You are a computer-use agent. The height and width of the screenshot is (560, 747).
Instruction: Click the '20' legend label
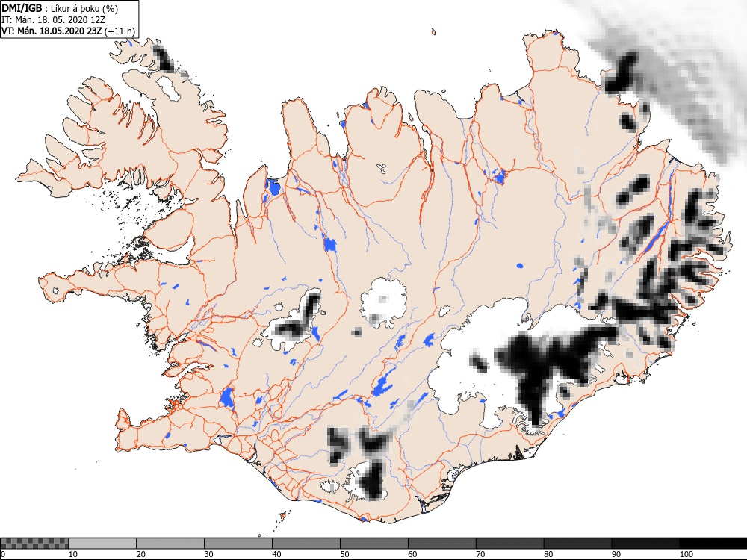(141, 554)
